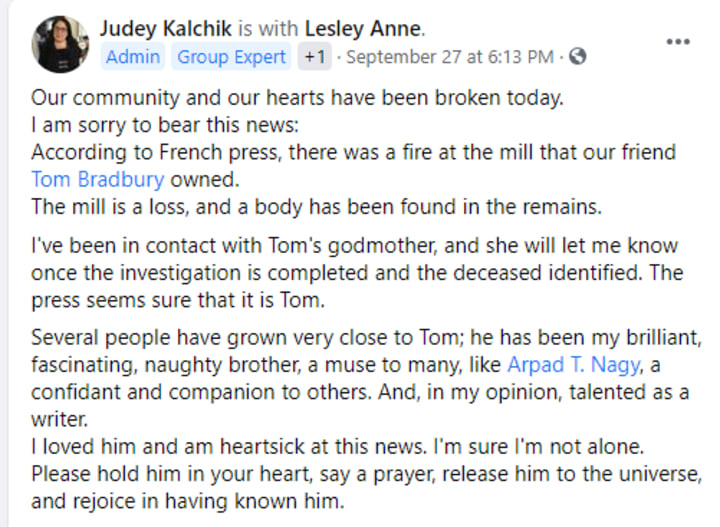Viewport: 720px width, 527px height.
Task: Expand the +1 additional badges
Action: (x=315, y=57)
